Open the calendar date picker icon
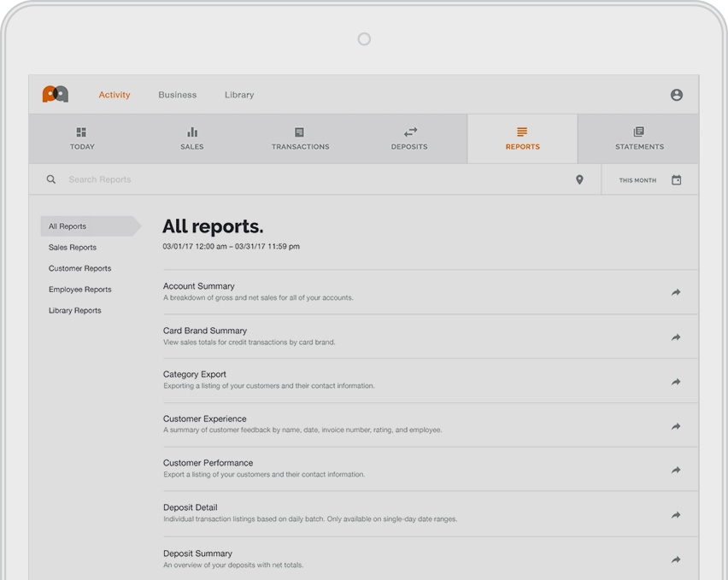728x580 pixels. (x=677, y=179)
